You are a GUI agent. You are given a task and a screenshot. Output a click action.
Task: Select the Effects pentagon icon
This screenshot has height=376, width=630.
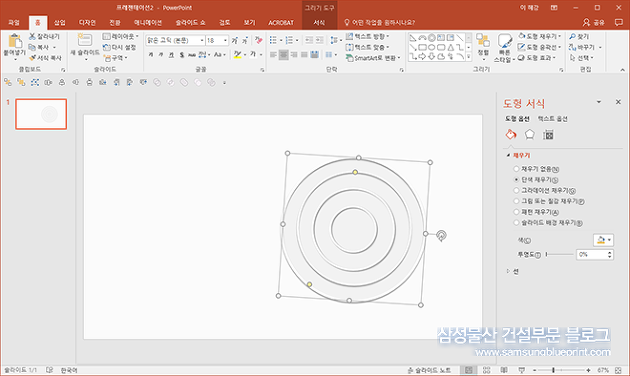pos(530,135)
